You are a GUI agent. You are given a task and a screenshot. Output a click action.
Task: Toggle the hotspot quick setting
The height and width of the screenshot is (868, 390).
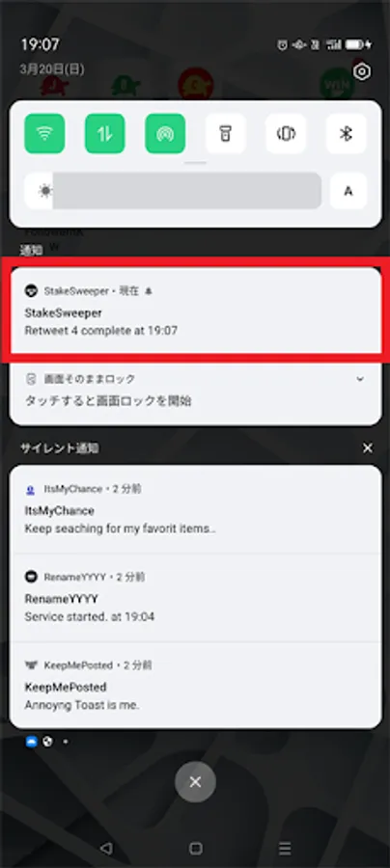[x=165, y=133]
